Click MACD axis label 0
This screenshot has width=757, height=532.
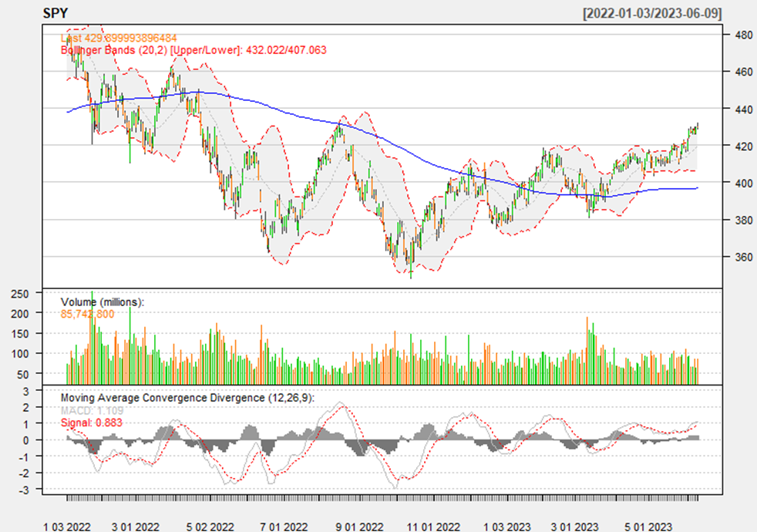pos(26,440)
